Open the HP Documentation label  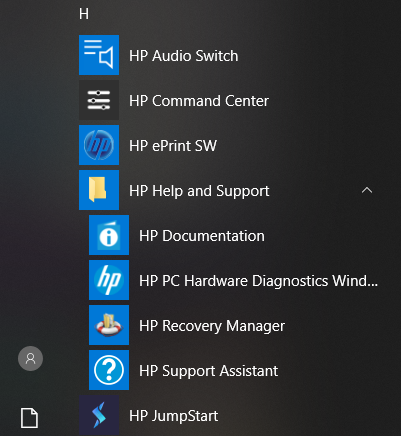point(202,236)
